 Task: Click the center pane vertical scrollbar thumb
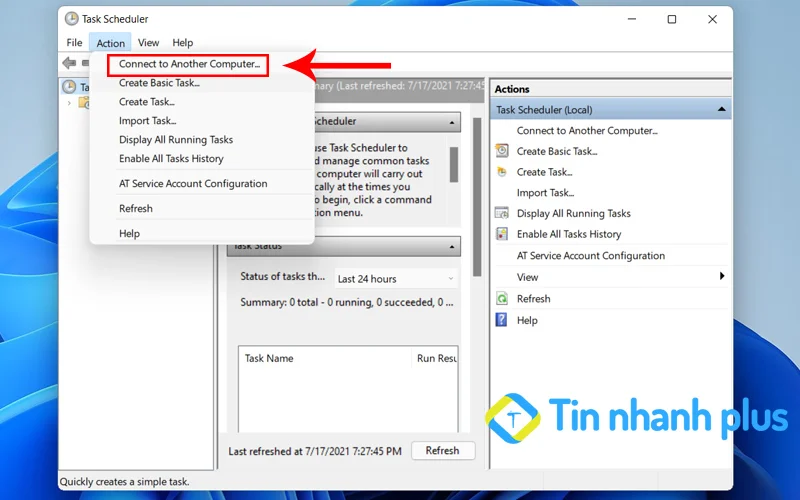pos(477,196)
